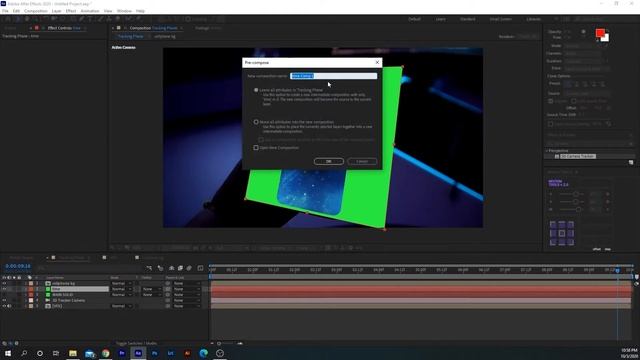Open the Effect menu
Image resolution: width=640 pixels, height=360 pixels.
tap(71, 11)
